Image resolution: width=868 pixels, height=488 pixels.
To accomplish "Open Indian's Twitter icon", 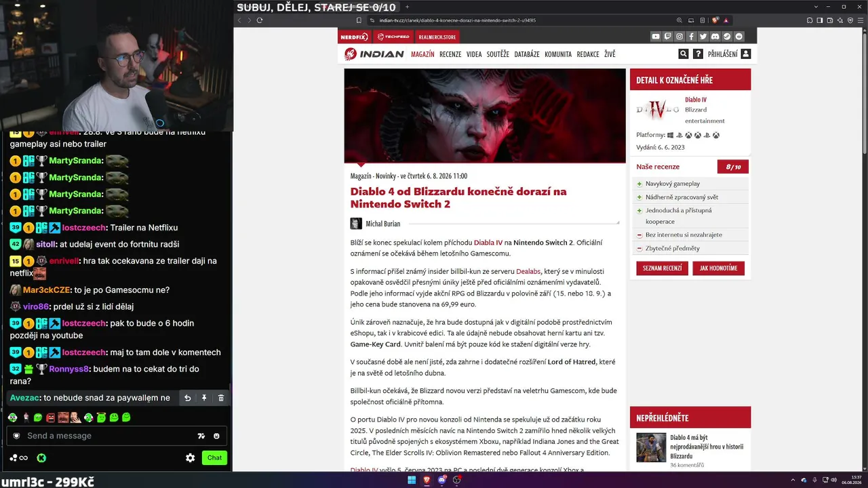I will click(703, 37).
